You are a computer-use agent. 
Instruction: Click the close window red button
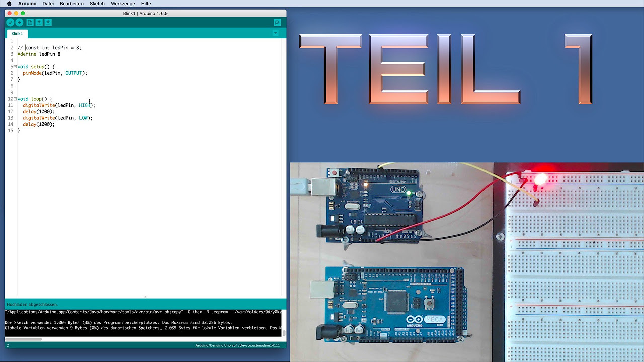coord(10,13)
